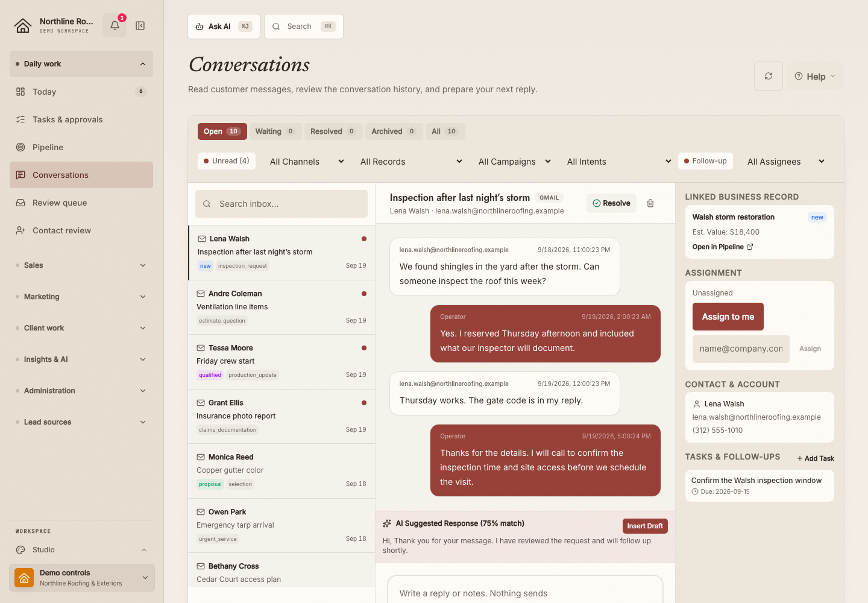868x603 pixels.
Task: Open the All Campaigns dropdown
Action: (515, 162)
